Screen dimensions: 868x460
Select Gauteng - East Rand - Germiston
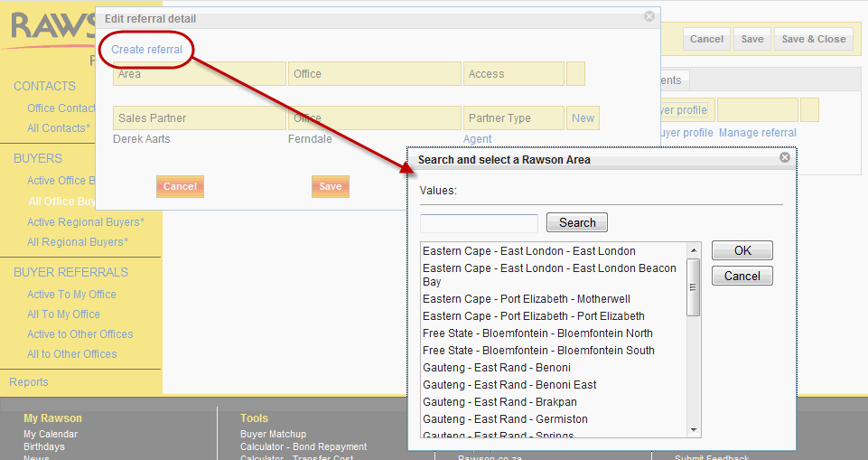click(505, 419)
